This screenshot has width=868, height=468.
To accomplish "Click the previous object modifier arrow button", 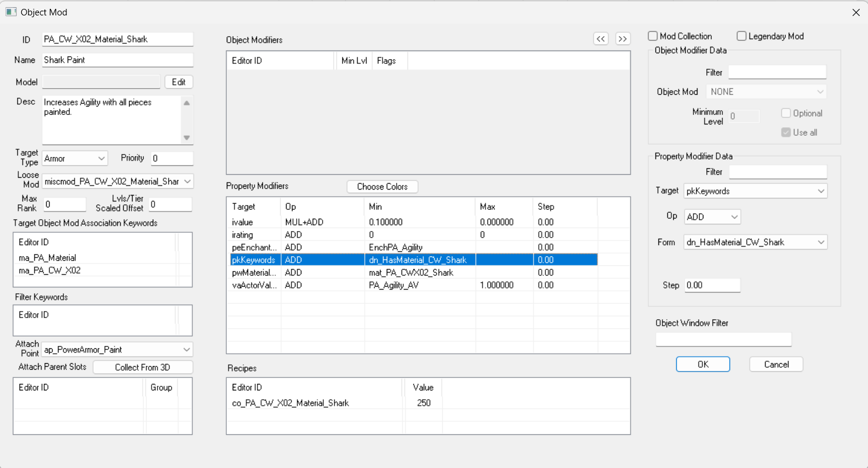I will point(601,39).
